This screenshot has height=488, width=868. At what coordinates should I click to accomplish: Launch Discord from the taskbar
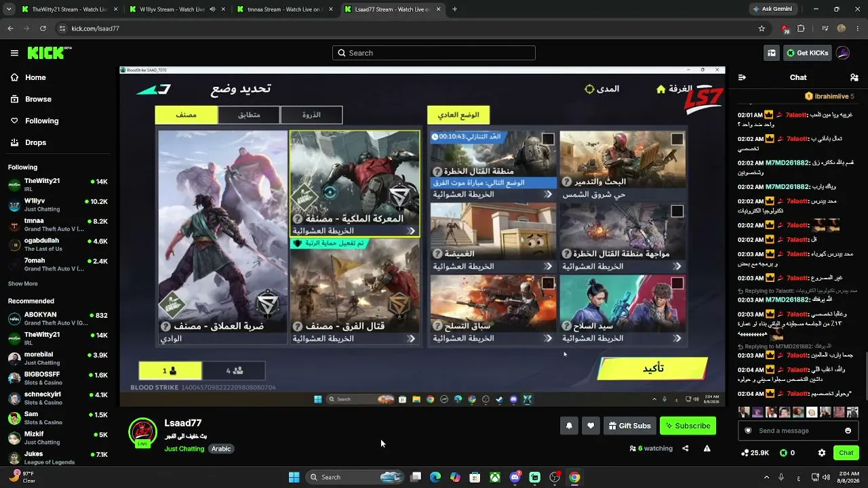(515, 477)
